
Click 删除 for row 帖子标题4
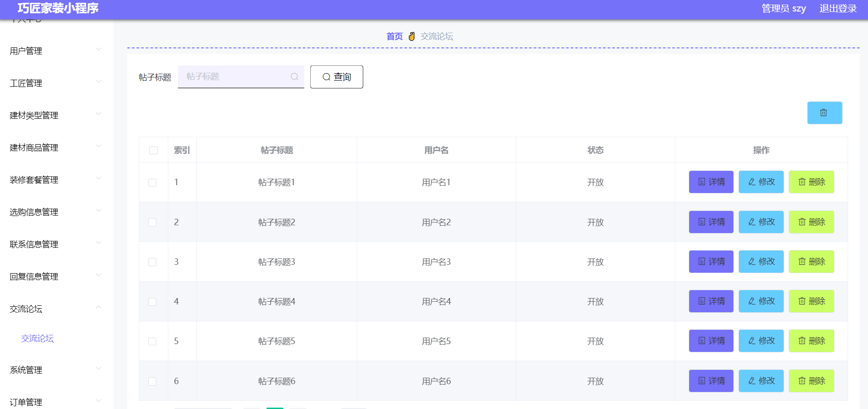[x=811, y=301]
